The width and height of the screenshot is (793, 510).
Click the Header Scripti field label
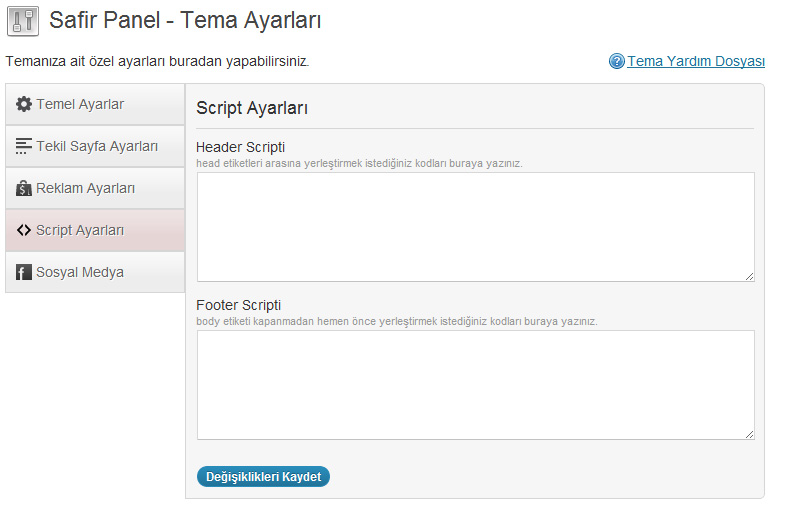241,147
